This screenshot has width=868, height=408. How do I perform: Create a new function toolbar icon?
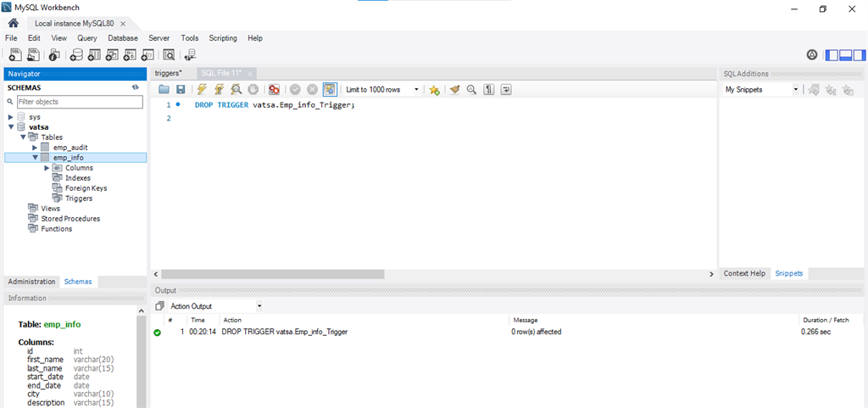pyautogui.click(x=147, y=55)
